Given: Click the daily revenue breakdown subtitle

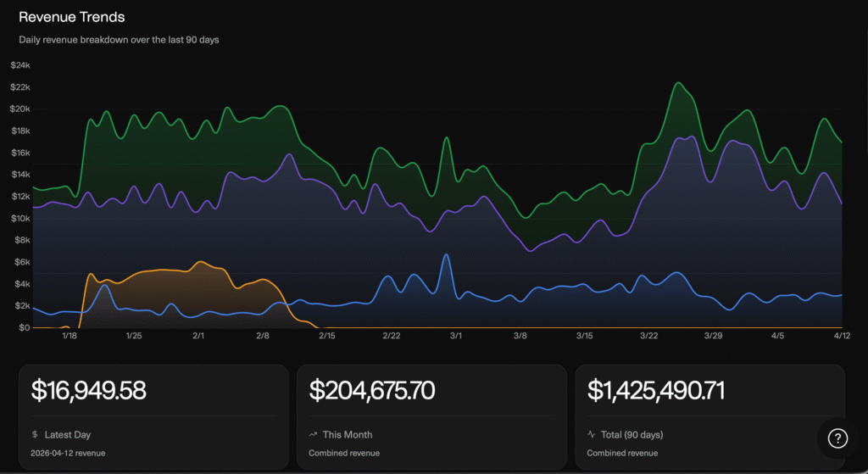Looking at the screenshot, I should tap(119, 40).
